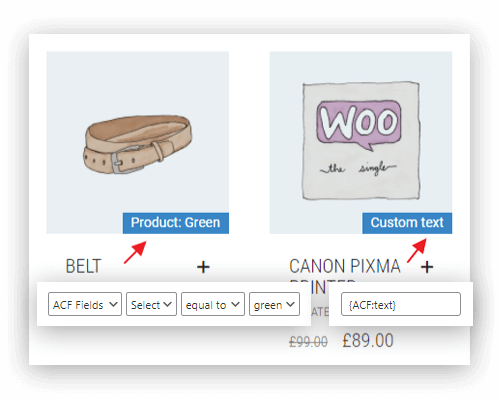Click the red arrow pointing to Custom text
The image size is (500, 400).
click(417, 250)
